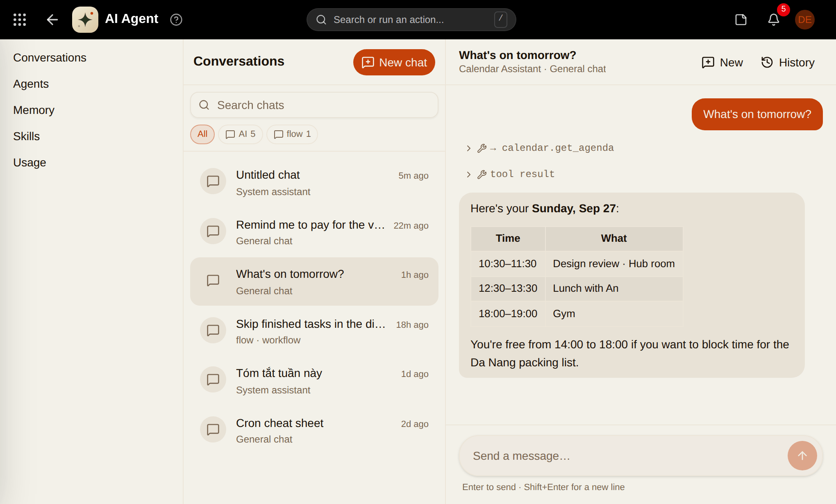Viewport: 836px width, 504px height.
Task: Click the chat icon of Untitled chat
Action: click(213, 181)
